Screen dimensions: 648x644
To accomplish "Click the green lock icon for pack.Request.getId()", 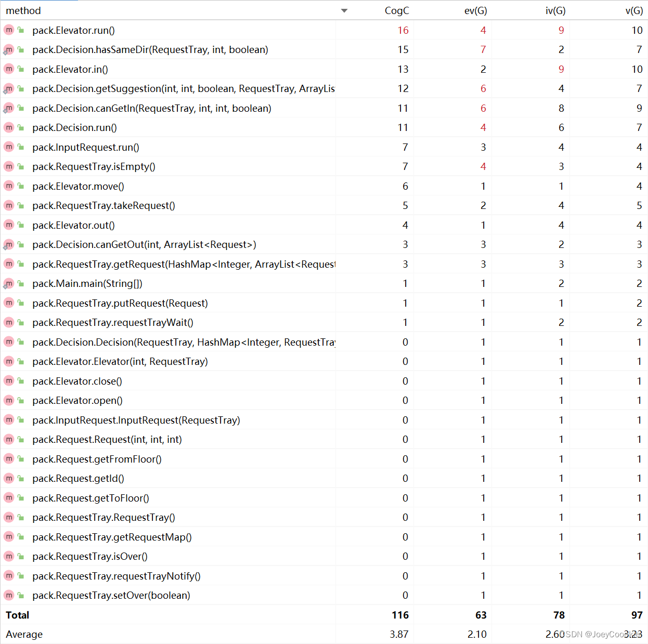I will pyautogui.click(x=21, y=479).
